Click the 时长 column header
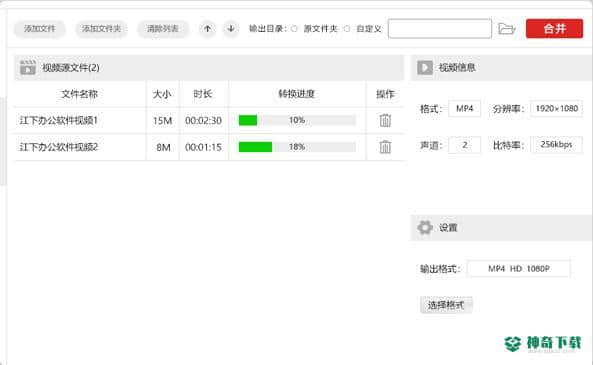The image size is (593, 365). pos(203,94)
